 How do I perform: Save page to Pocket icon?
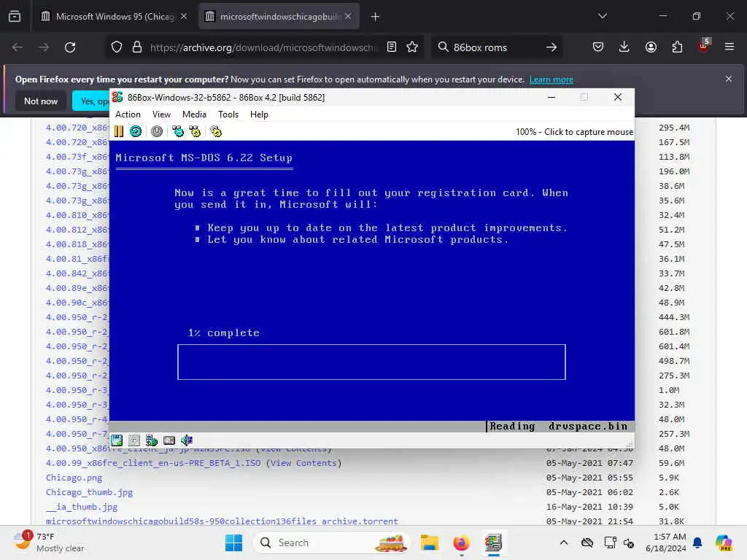[598, 47]
